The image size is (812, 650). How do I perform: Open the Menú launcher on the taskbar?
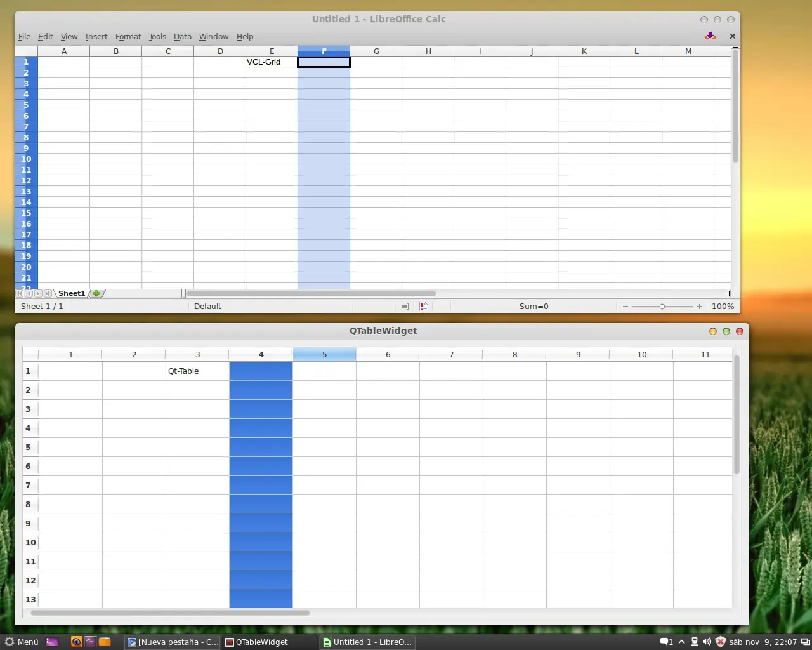click(x=22, y=642)
